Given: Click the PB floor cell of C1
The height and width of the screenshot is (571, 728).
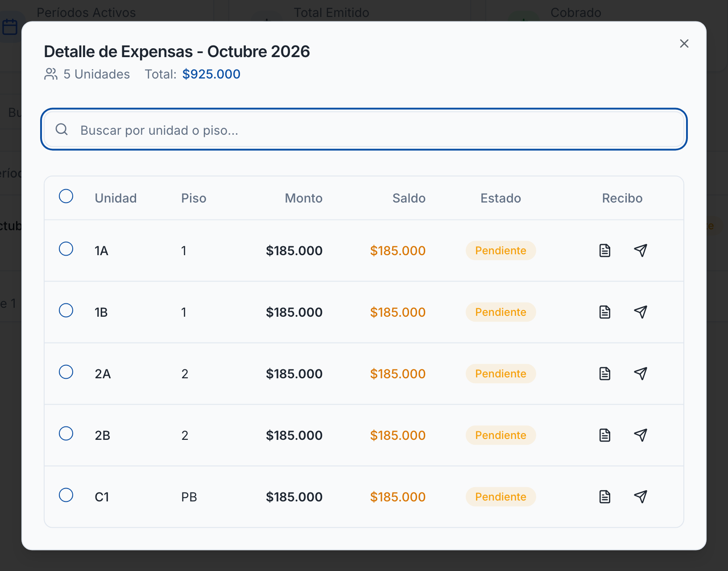Looking at the screenshot, I should click(189, 497).
